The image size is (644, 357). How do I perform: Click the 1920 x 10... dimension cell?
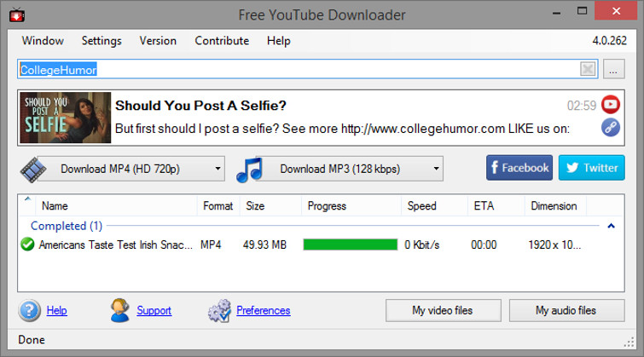(x=554, y=245)
